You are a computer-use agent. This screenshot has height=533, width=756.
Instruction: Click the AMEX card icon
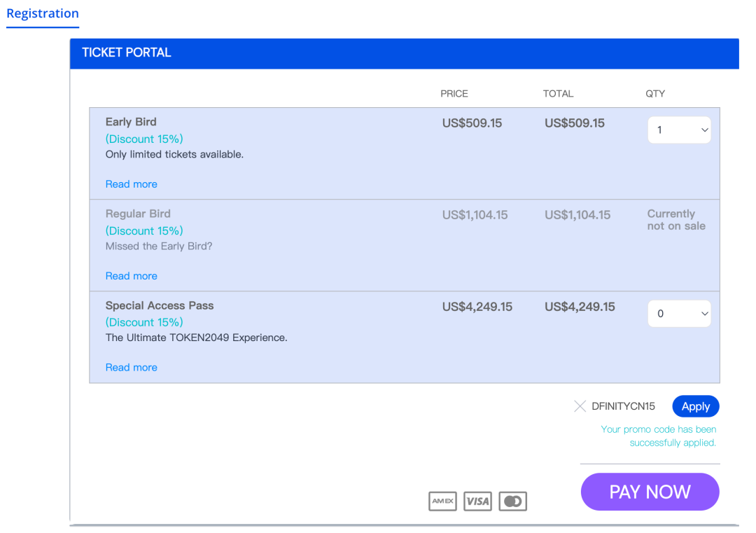(x=442, y=501)
